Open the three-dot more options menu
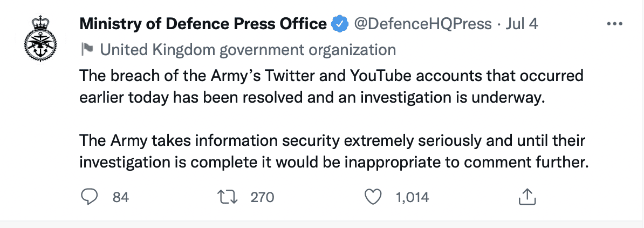Image resolution: width=644 pixels, height=228 pixels. tap(614, 24)
